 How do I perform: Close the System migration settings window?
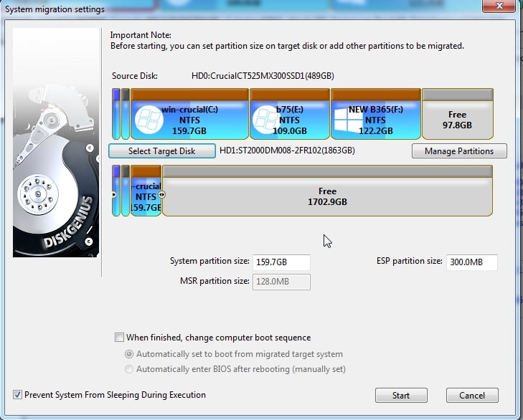pos(499,6)
